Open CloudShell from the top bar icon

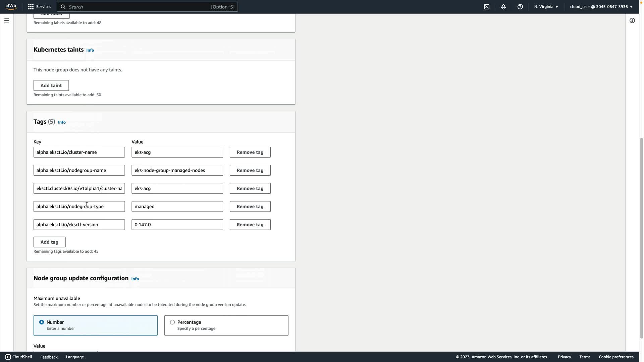click(487, 7)
